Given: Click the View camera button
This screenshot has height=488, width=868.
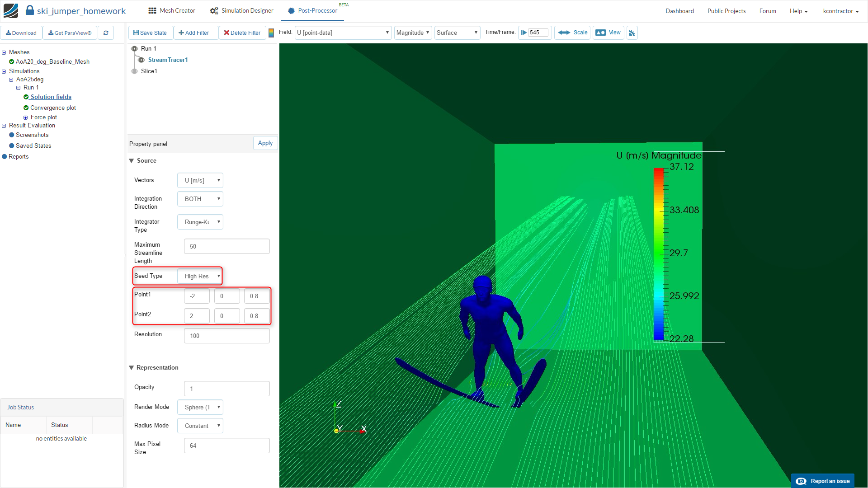Looking at the screenshot, I should point(608,33).
